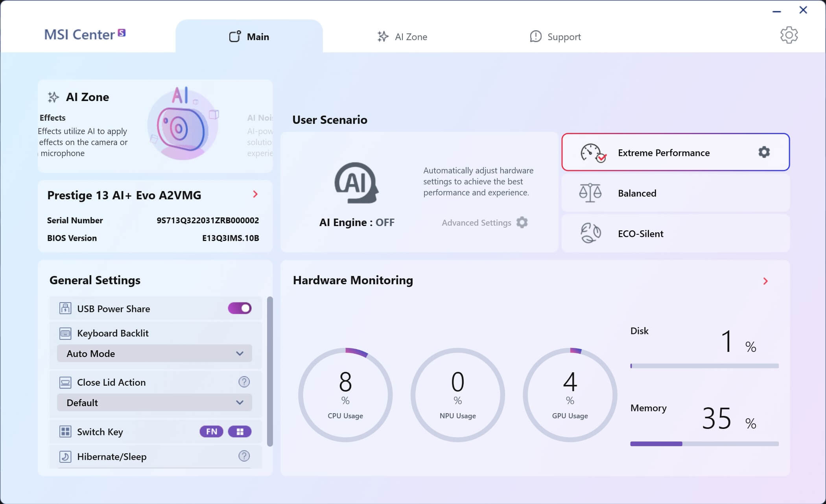Click the Advanced Settings gear icon
Viewport: 826px width, 504px height.
[522, 222]
